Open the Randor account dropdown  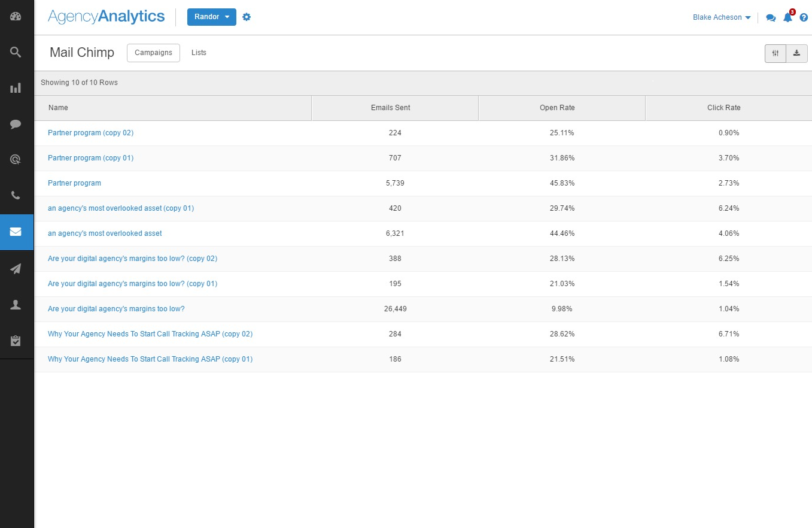211,17
